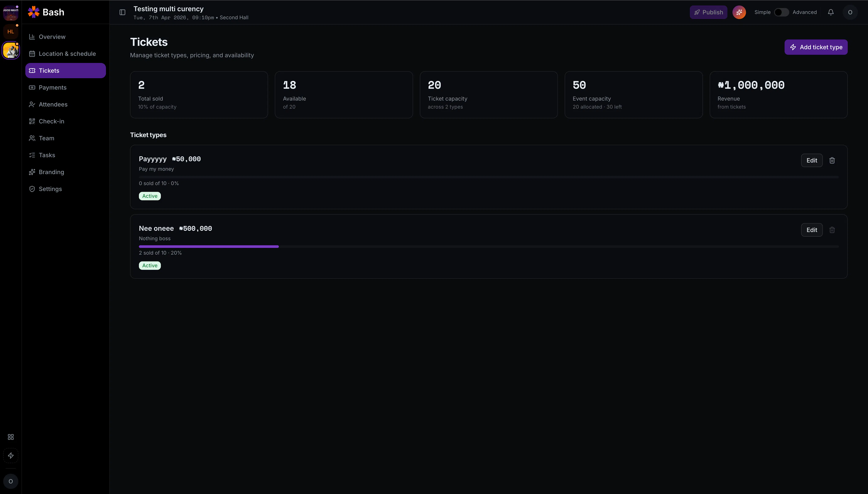Click the Available 18 stat card
Screen dimensions: 868x494
(344, 95)
